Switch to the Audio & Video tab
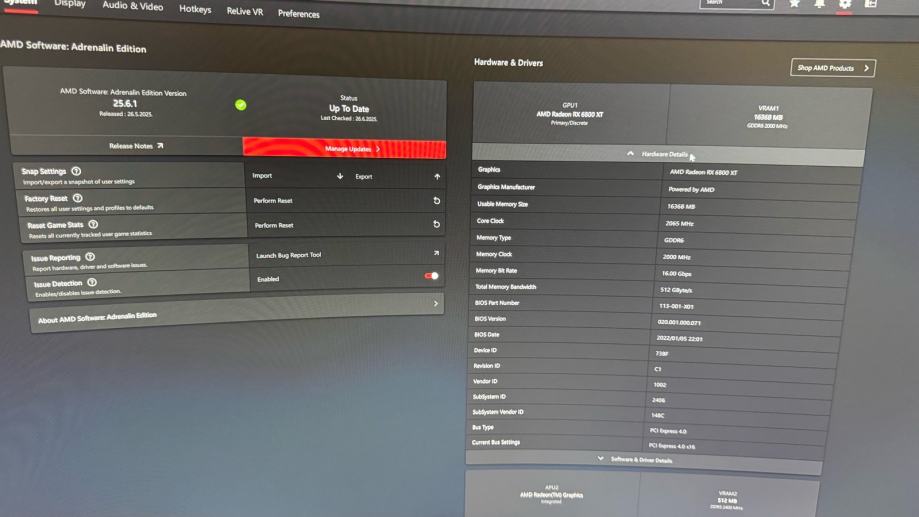Viewport: 919px width, 517px height. [132, 6]
